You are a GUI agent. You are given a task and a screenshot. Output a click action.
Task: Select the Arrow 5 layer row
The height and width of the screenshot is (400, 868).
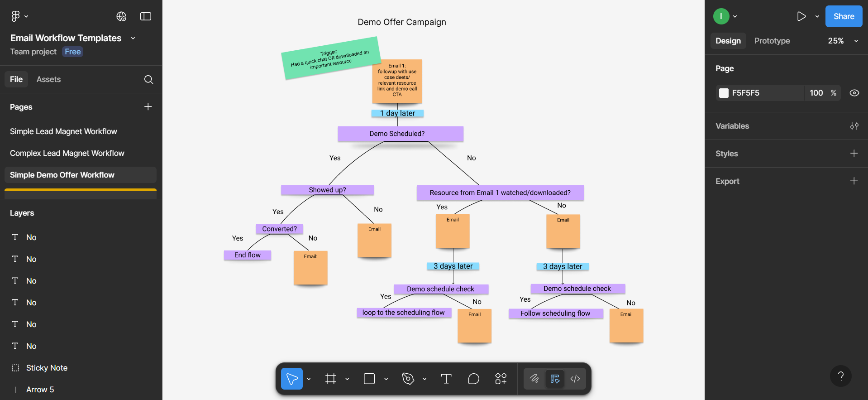(x=81, y=390)
